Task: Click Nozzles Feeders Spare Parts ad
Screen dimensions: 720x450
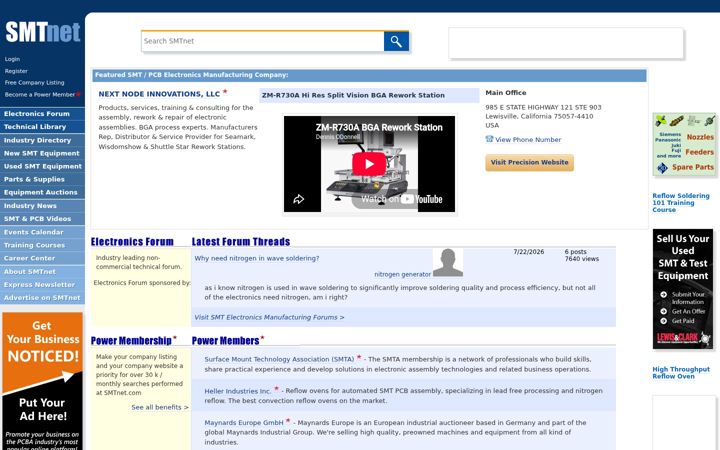Action: (x=684, y=145)
